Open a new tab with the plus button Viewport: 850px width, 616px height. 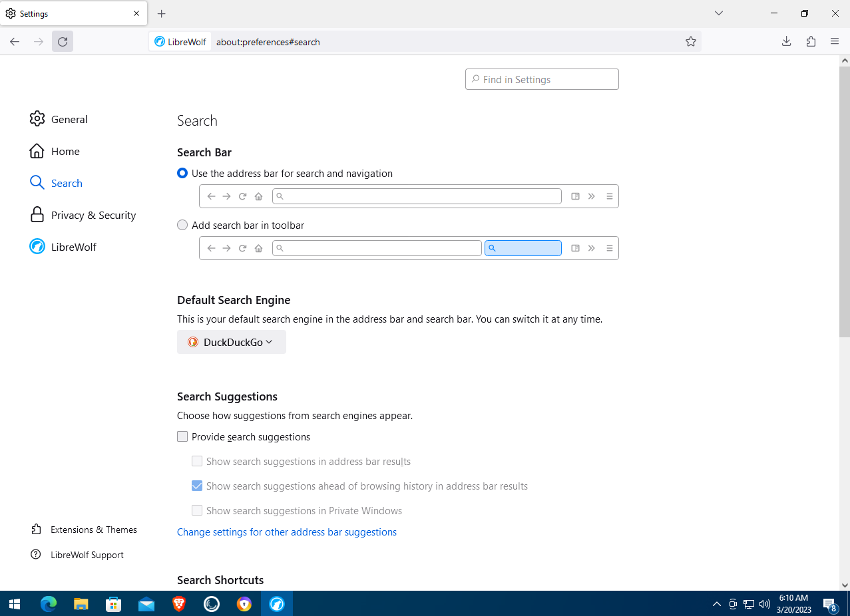click(x=161, y=13)
